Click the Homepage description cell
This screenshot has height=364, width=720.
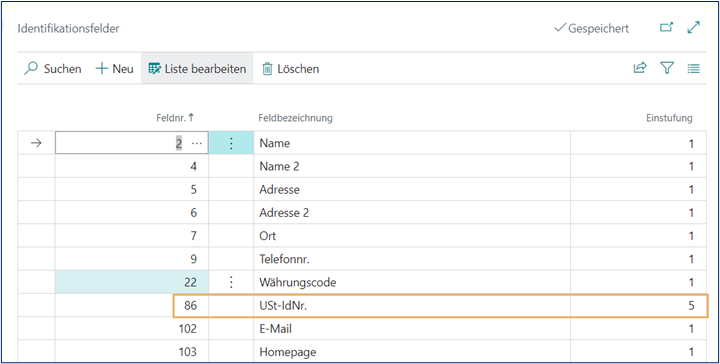click(x=412, y=352)
